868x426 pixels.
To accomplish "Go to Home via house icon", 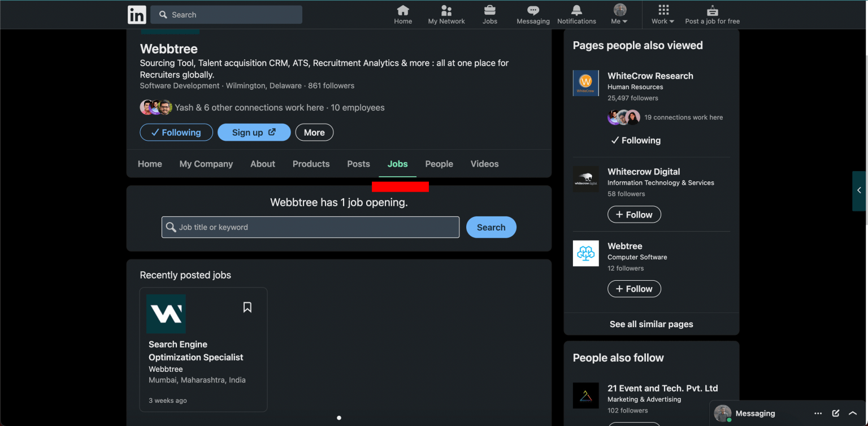I will click(403, 10).
